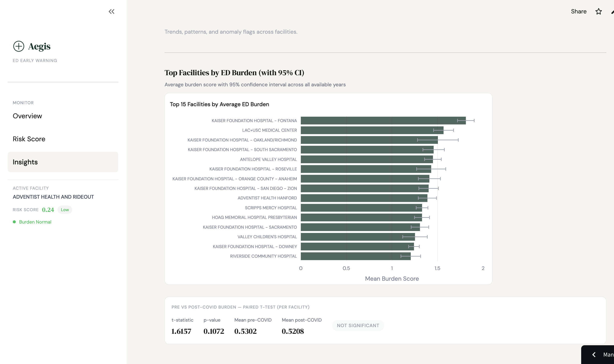Open the Overview page
Viewport: 614px width, 364px height.
[27, 116]
